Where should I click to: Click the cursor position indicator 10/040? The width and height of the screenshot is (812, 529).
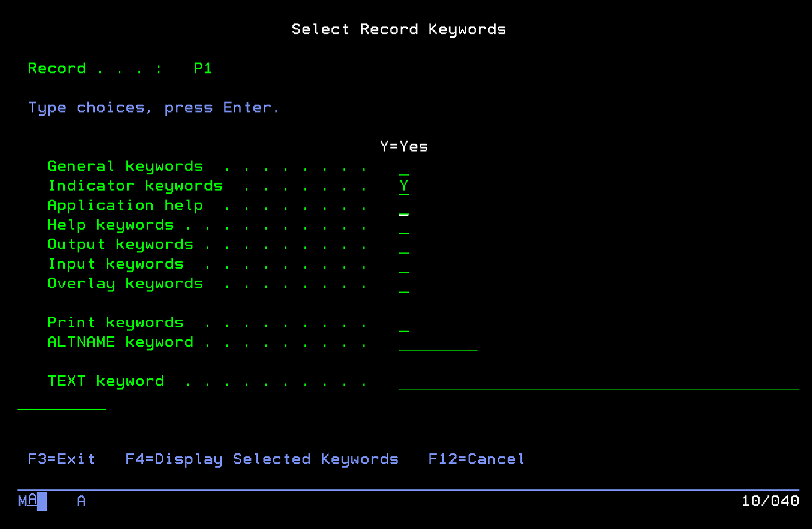pyautogui.click(x=770, y=501)
